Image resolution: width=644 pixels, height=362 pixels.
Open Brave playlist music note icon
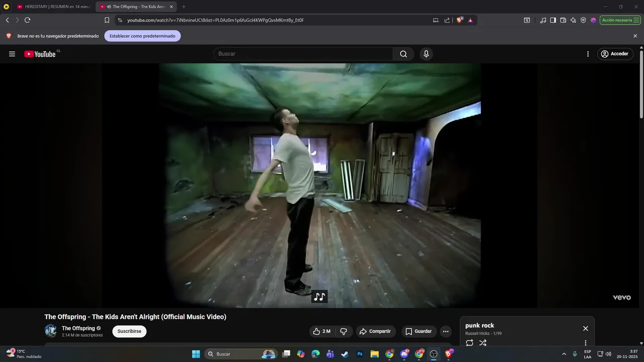pyautogui.click(x=543, y=20)
